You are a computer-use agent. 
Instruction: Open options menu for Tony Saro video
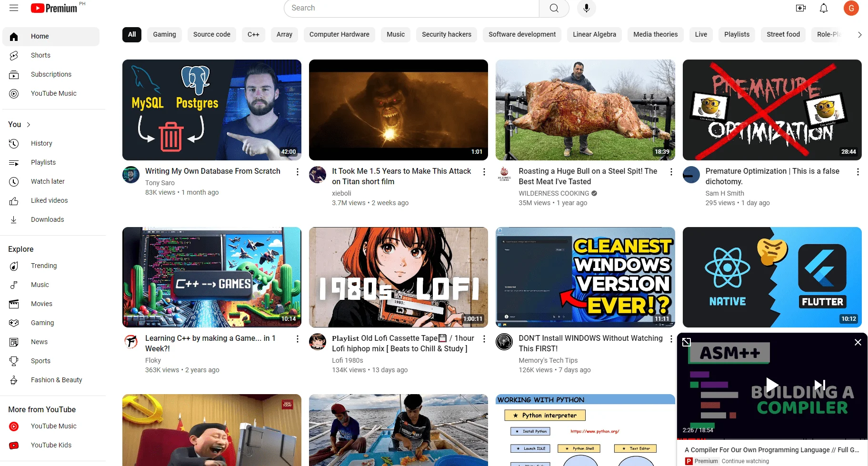pyautogui.click(x=298, y=172)
